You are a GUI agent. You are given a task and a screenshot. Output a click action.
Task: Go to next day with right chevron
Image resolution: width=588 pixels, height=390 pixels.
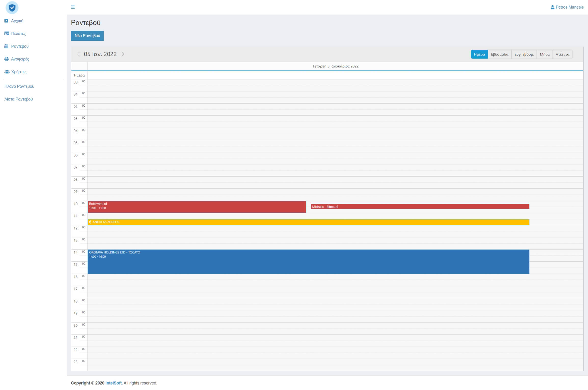pyautogui.click(x=123, y=54)
